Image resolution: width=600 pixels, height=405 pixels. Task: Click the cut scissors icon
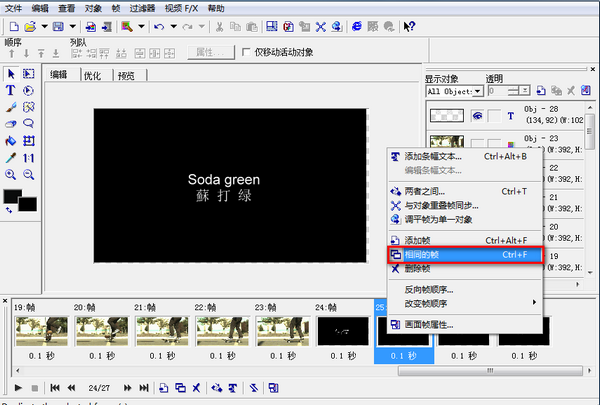point(219,26)
